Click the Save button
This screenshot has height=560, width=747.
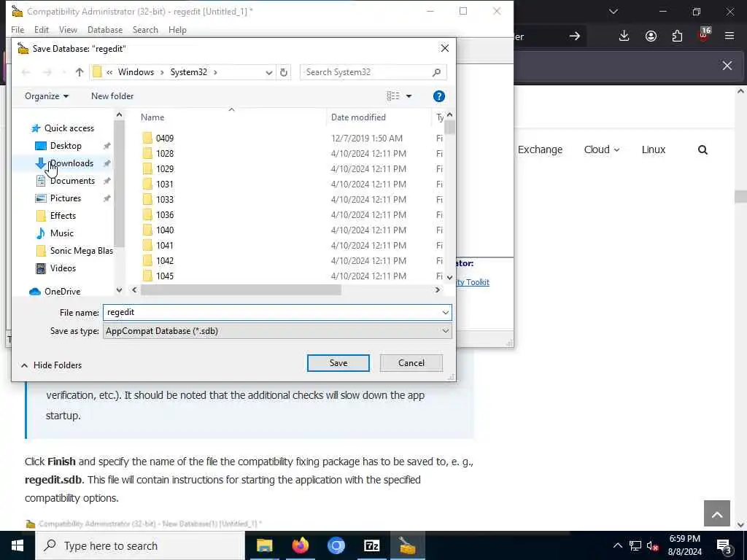point(338,363)
